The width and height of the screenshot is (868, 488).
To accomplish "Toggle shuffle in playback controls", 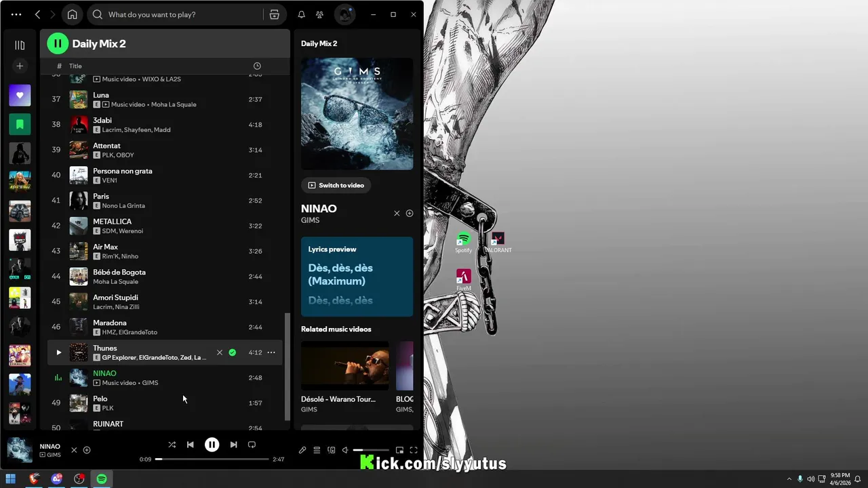I will 172,445.
